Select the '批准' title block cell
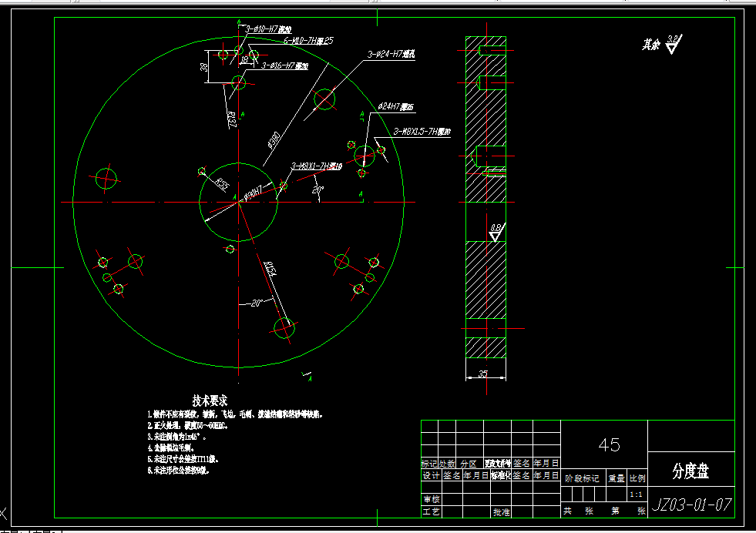The width and height of the screenshot is (756, 533). pyautogui.click(x=501, y=512)
